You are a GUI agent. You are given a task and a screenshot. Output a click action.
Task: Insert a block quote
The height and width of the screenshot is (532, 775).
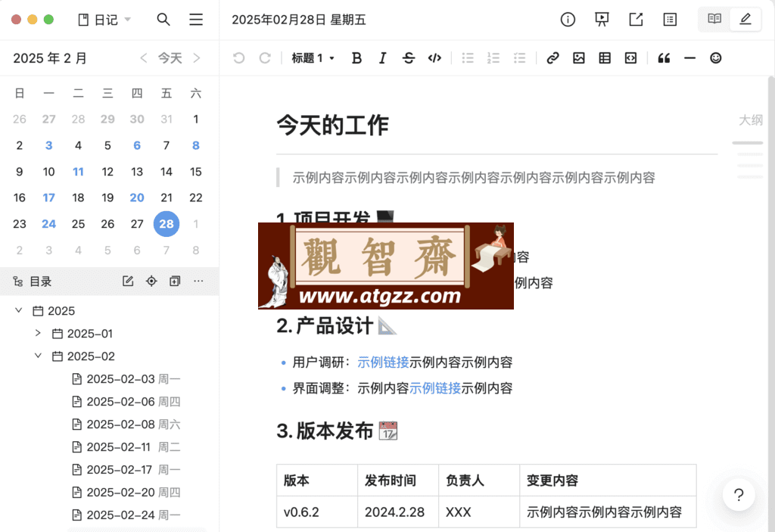coord(664,58)
